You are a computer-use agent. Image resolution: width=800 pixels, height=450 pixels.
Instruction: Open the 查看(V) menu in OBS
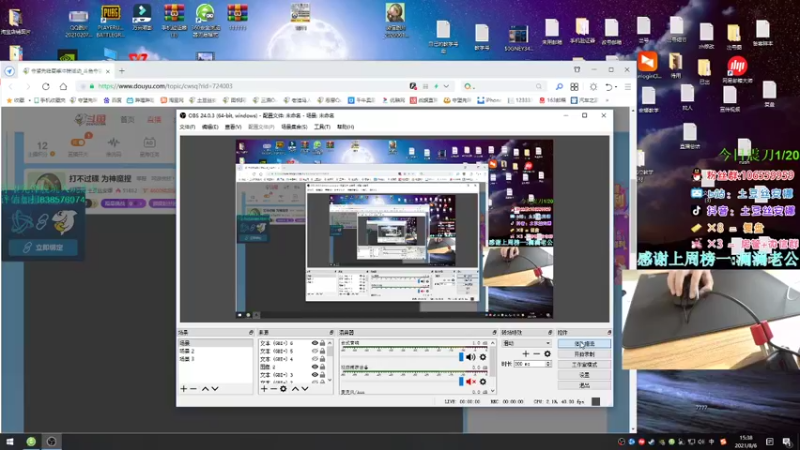point(233,127)
